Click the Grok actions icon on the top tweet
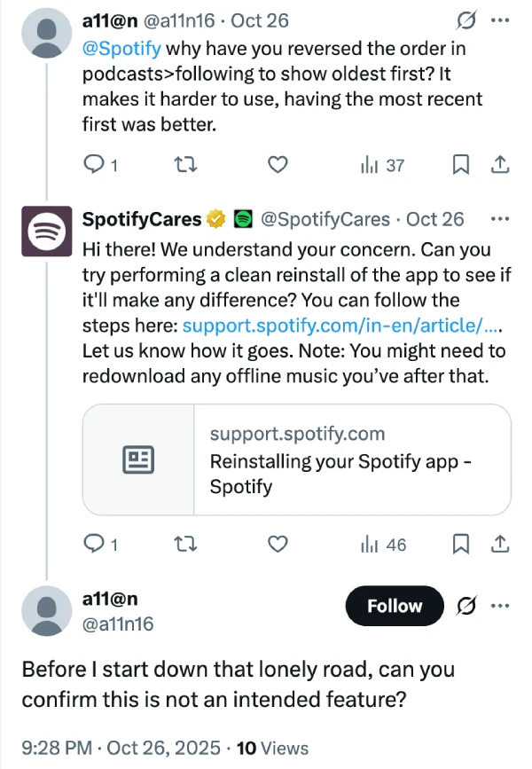Image resolution: width=532 pixels, height=769 pixels. (x=466, y=20)
